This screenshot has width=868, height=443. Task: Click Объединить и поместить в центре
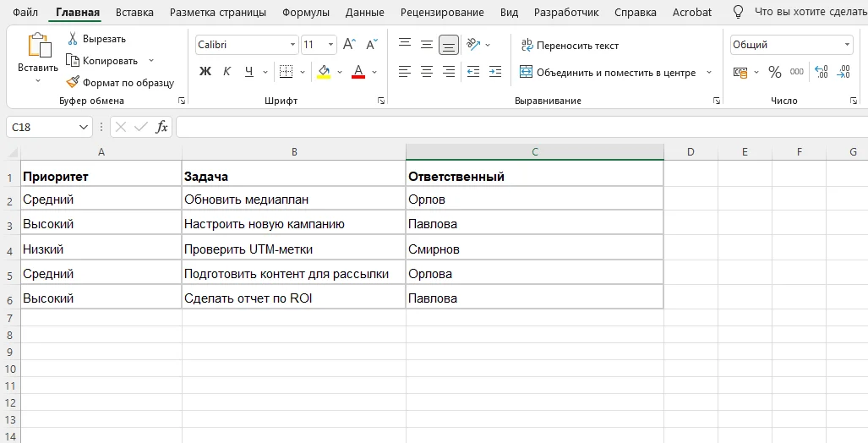point(607,73)
